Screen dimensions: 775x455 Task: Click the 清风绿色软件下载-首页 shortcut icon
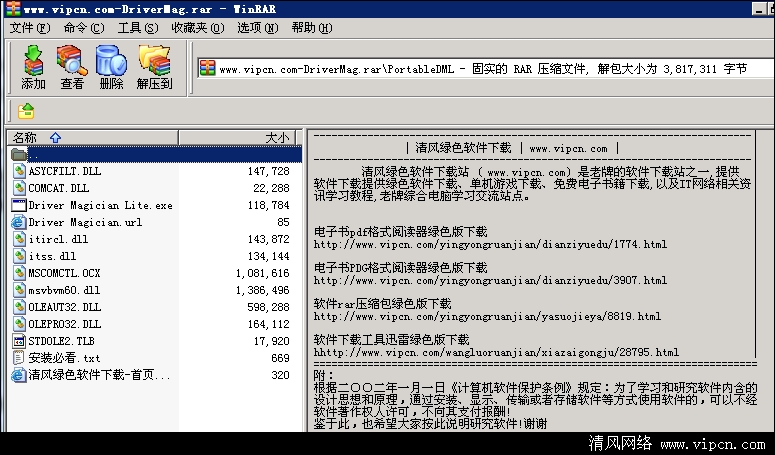point(18,375)
